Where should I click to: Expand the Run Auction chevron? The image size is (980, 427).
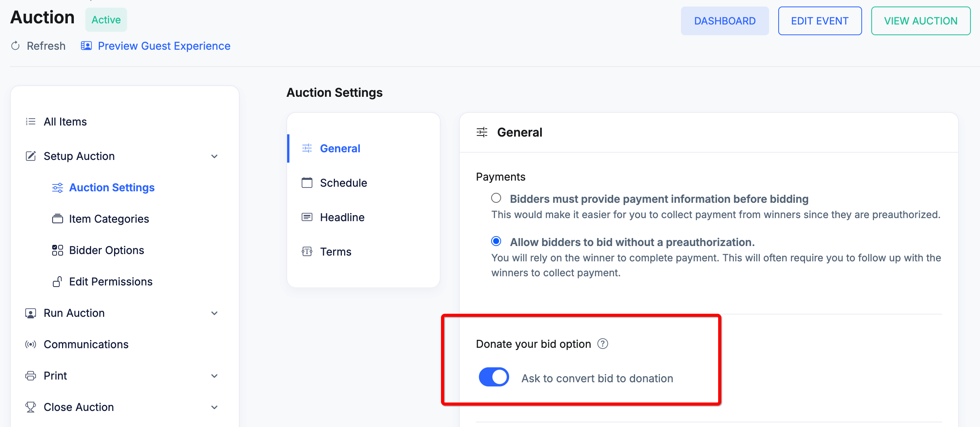click(x=214, y=313)
